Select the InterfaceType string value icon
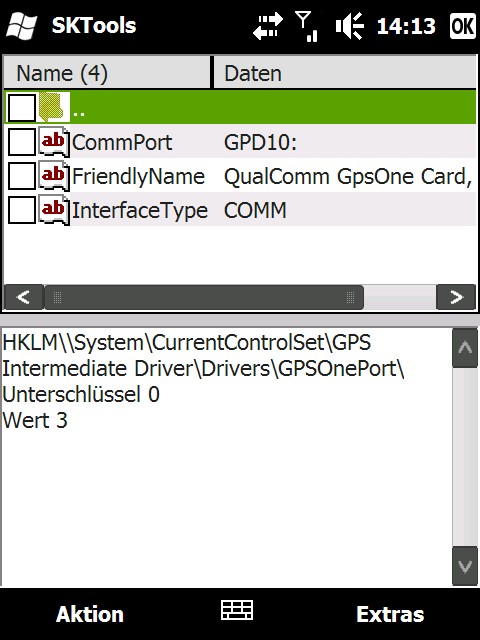The height and width of the screenshot is (640, 480). [54, 210]
